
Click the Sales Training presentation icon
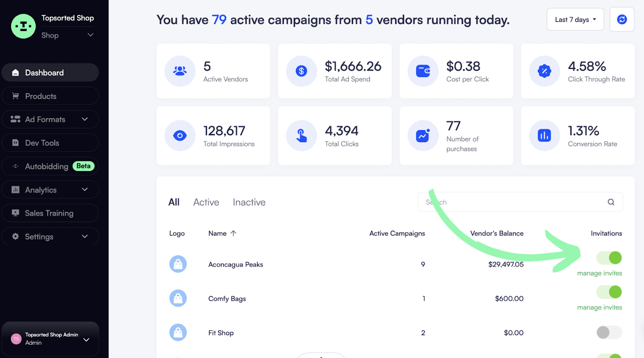tap(15, 213)
